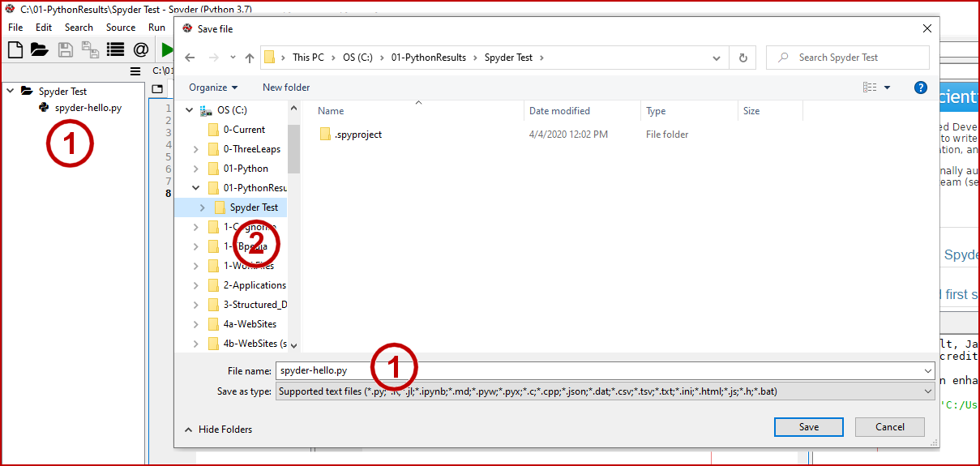The image size is (980, 466).
Task: Click the Back arrow in Save file dialog
Action: click(190, 58)
